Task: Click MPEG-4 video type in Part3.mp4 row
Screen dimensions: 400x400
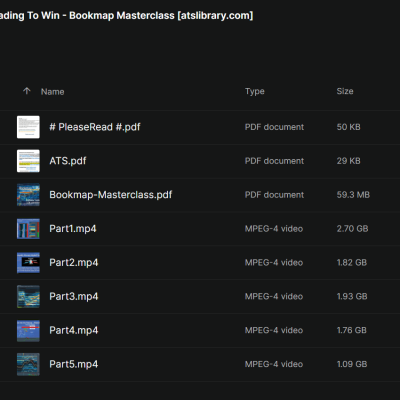Action: coord(274,296)
